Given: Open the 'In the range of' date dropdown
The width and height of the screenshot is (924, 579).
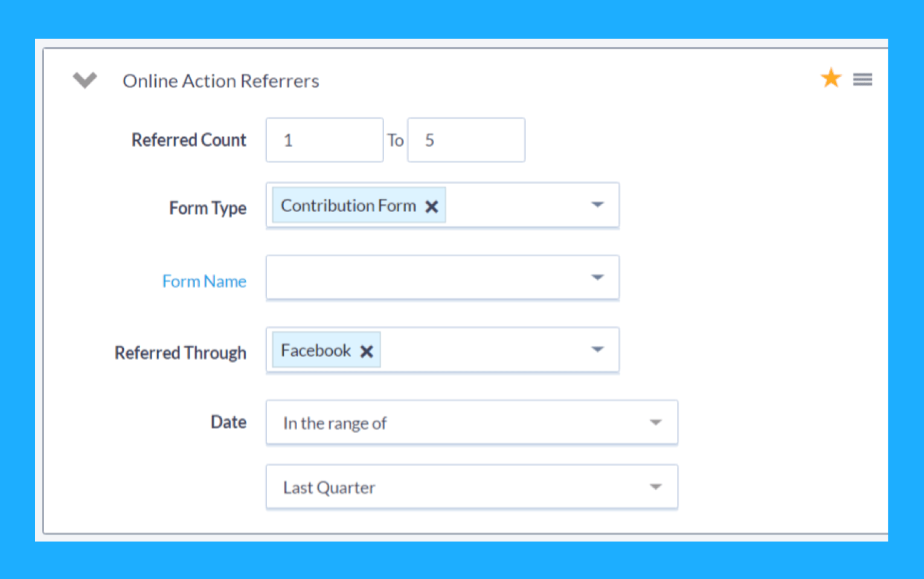Looking at the screenshot, I should (471, 422).
